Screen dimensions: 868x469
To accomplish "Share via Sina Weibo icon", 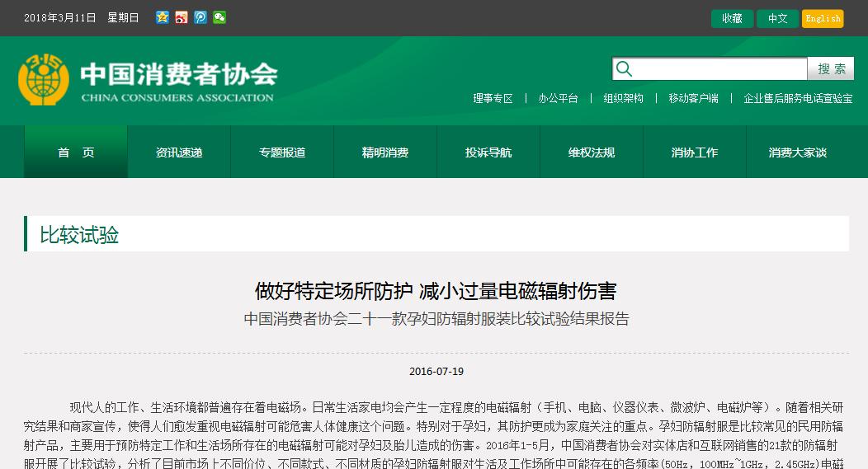I will pyautogui.click(x=182, y=17).
